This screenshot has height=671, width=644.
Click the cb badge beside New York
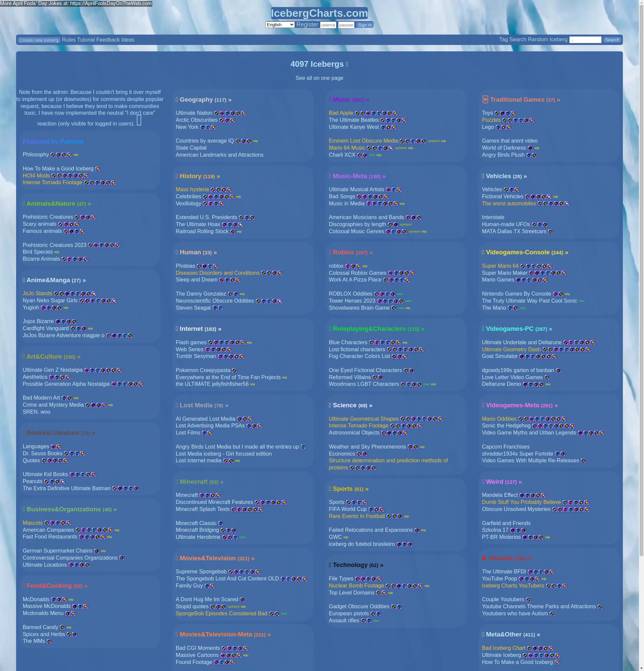click(208, 127)
